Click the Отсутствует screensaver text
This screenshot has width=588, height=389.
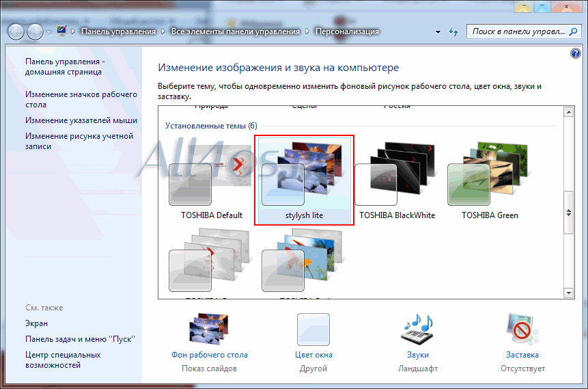522,368
